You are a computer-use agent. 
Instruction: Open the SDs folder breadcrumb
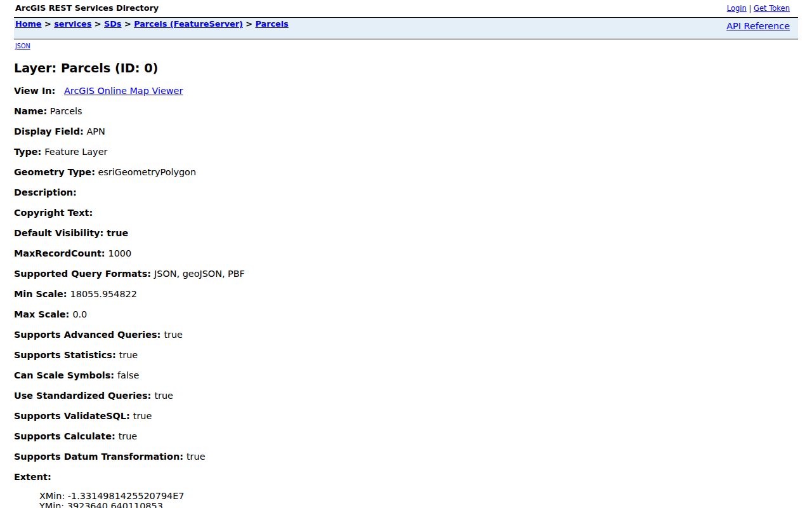(x=113, y=24)
